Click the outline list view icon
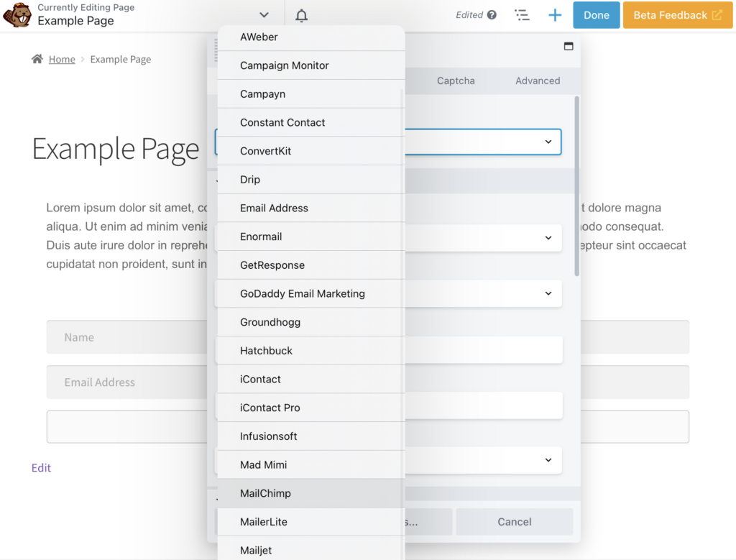Viewport: 736px width, 560px height. pos(523,14)
